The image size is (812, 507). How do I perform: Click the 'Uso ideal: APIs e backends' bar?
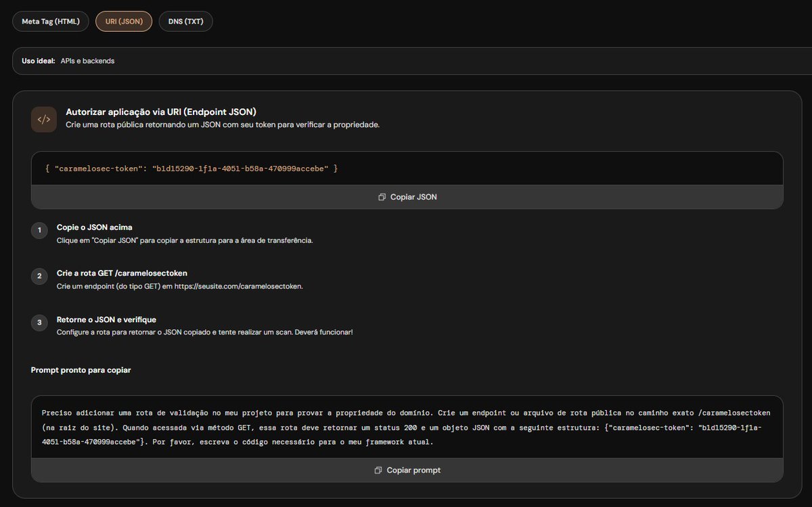pyautogui.click(x=413, y=61)
